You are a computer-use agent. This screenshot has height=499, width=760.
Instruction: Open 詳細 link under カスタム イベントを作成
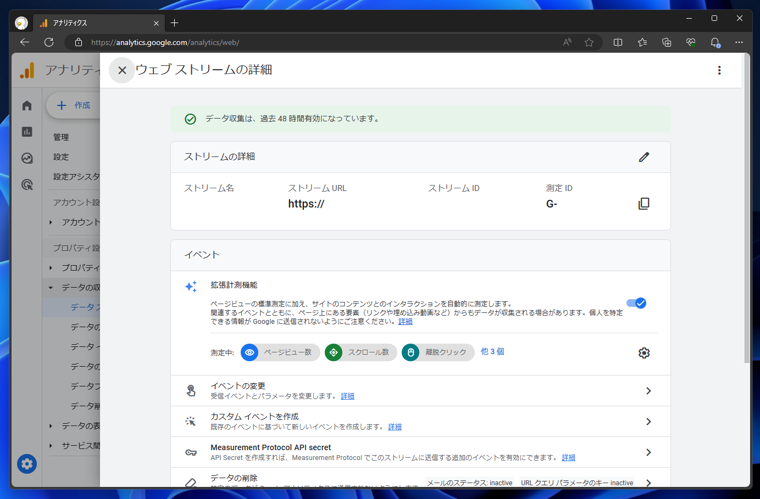395,427
